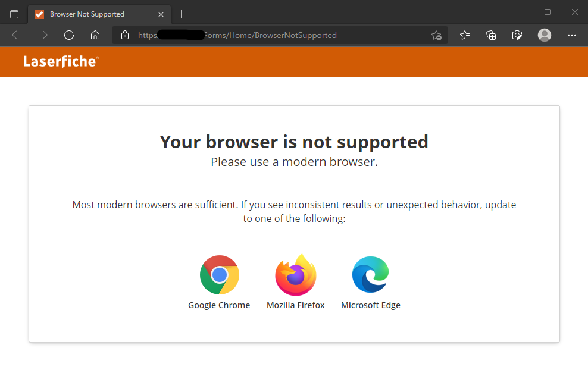Select the Browser Not Supported tab
Viewport: 588px width, 373px height.
pyautogui.click(x=89, y=14)
